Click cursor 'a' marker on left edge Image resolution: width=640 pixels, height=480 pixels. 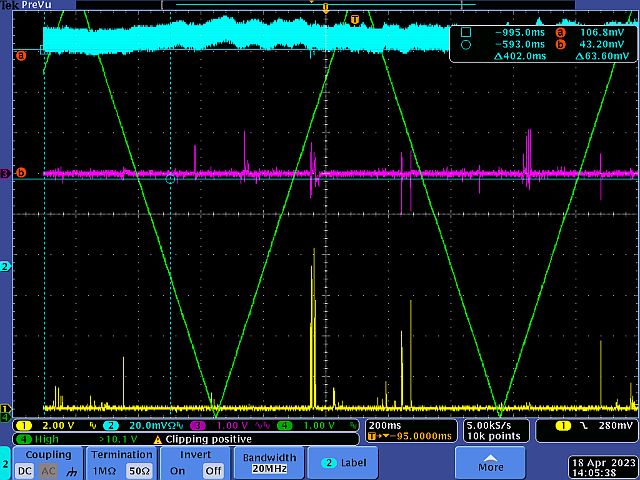20,55
